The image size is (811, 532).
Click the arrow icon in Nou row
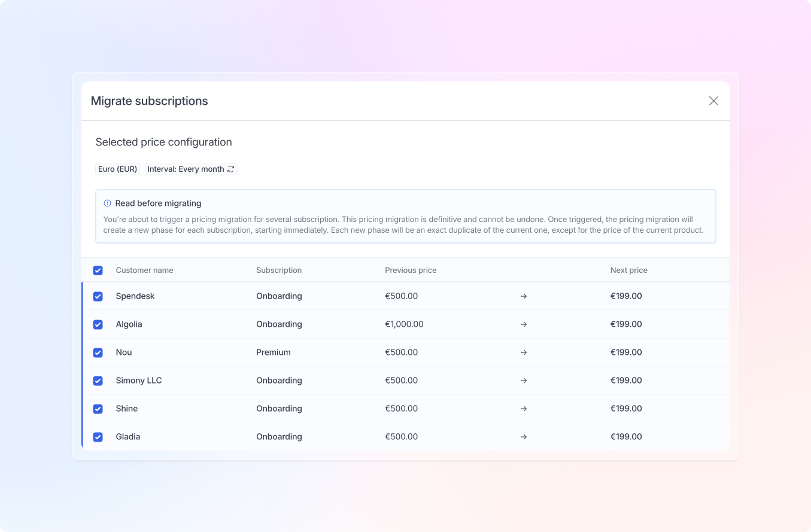(524, 352)
